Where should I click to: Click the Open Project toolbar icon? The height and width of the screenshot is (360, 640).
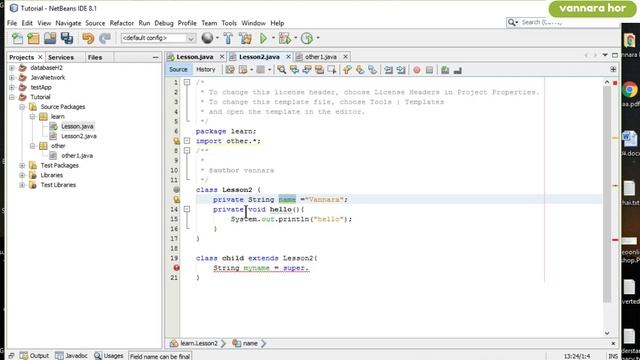[x=50, y=38]
